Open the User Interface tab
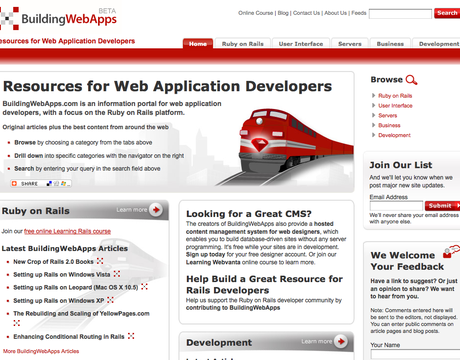This screenshot has width=460, height=360. coord(301,44)
